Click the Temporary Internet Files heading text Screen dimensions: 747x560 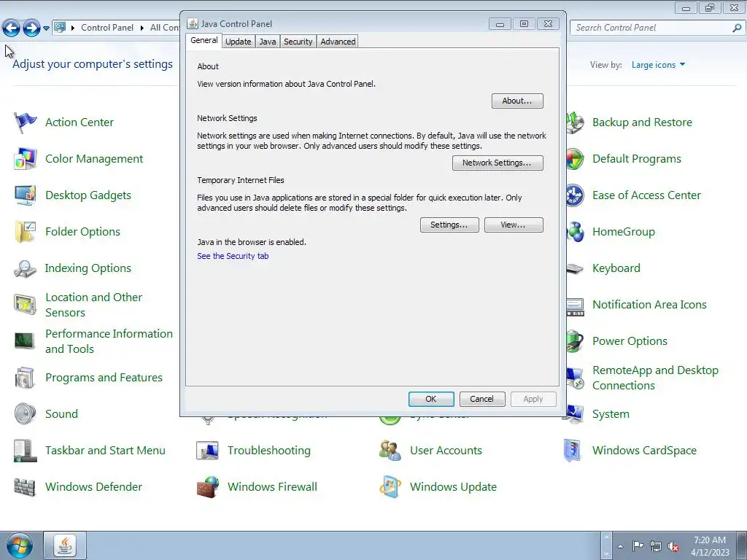pos(241,180)
